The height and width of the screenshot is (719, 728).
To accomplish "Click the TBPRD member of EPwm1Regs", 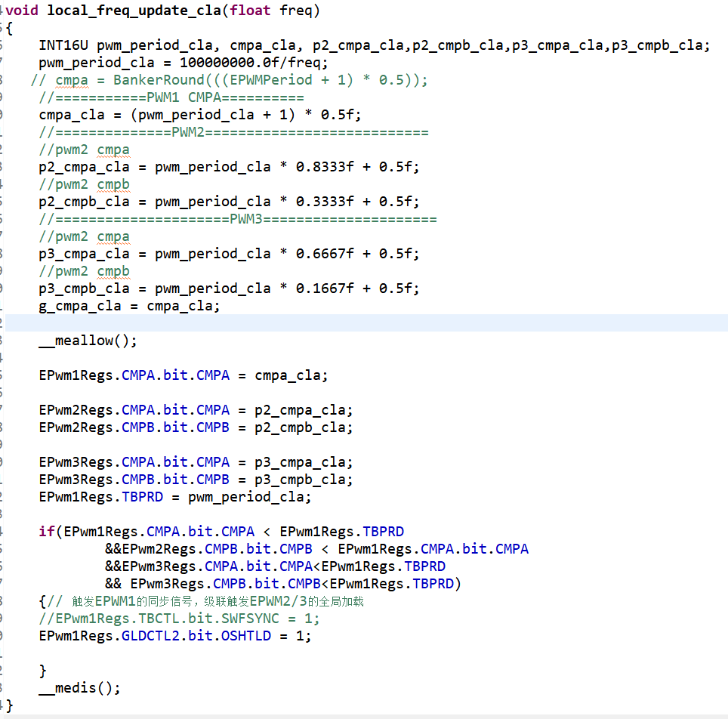I will (143, 496).
